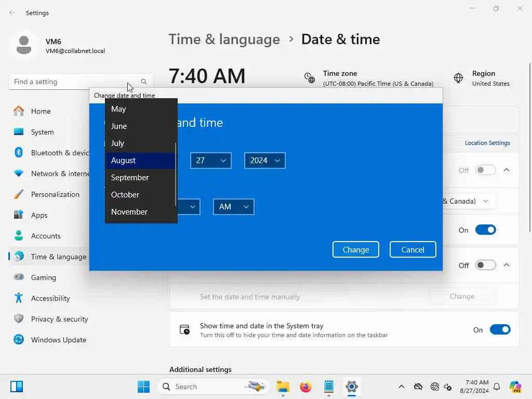Toggle system tray time and date switch

point(500,329)
